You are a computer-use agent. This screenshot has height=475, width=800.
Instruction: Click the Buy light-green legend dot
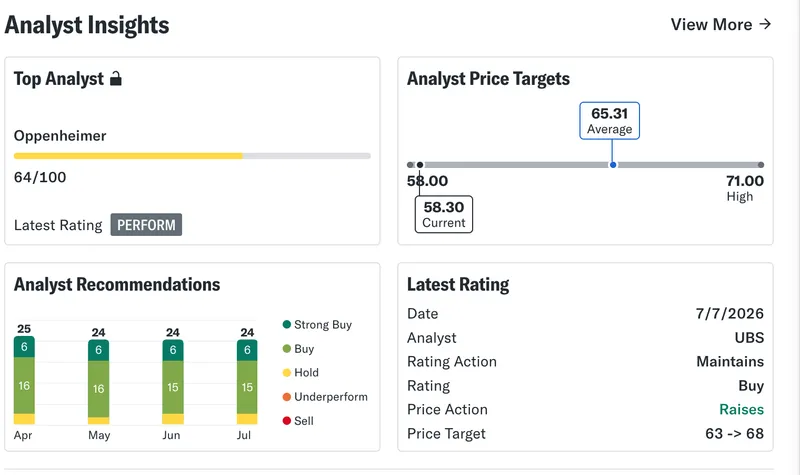coord(287,348)
